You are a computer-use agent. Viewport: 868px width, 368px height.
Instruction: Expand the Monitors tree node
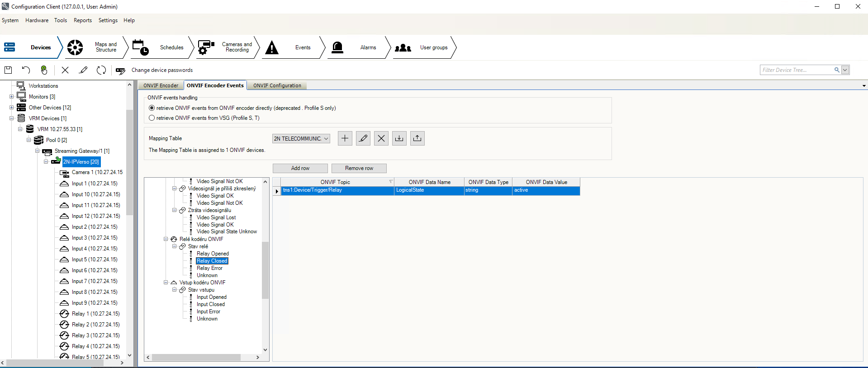click(x=12, y=97)
